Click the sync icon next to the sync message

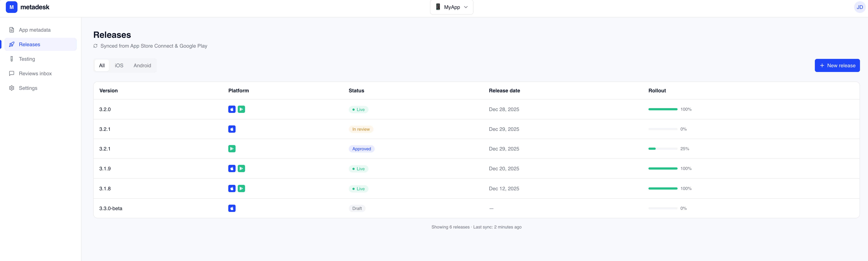[95, 46]
